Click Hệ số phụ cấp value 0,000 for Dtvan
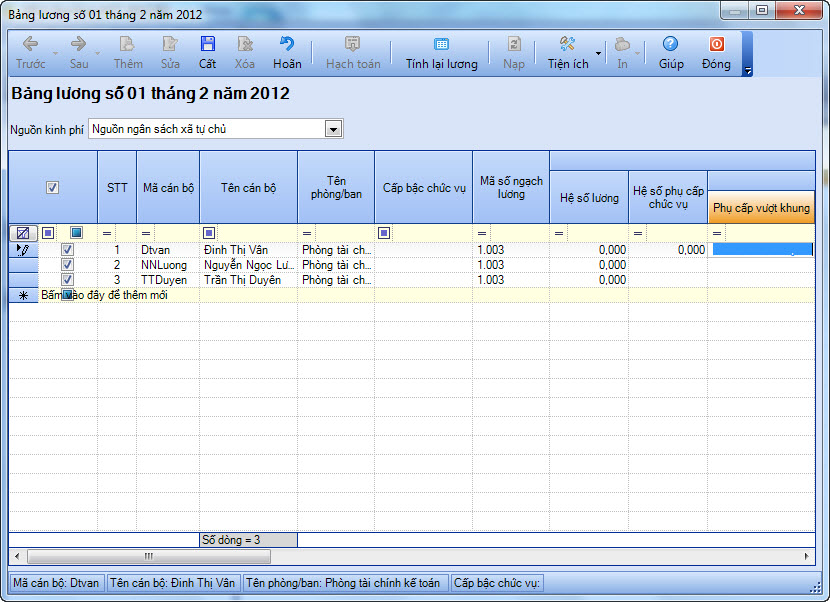 click(668, 250)
